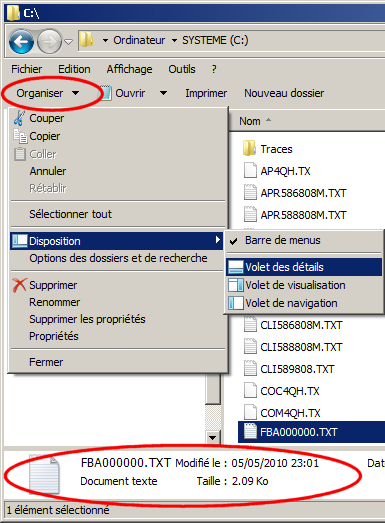Click the COM4QH.TX blank file icon
Image resolution: width=385 pixels, height=523 pixels.
pyautogui.click(x=250, y=413)
